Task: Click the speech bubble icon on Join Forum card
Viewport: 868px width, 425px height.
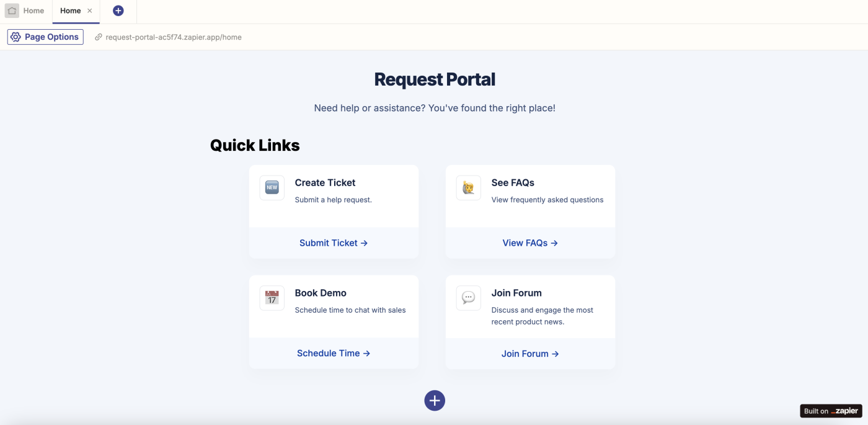Action: 468,298
